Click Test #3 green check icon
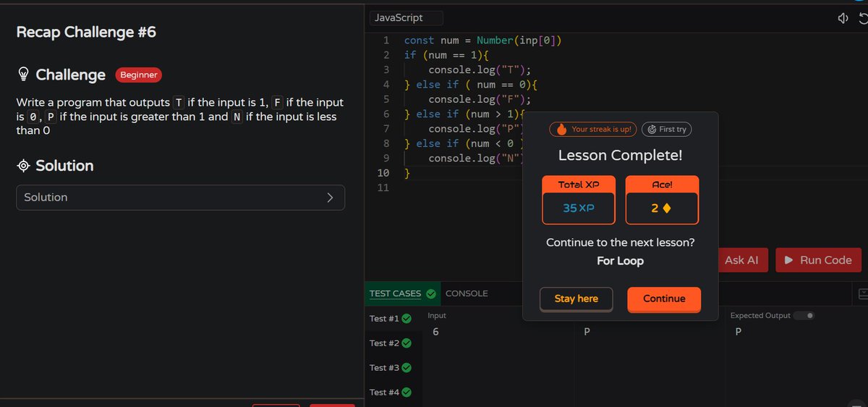This screenshot has height=407, width=868. 407,368
